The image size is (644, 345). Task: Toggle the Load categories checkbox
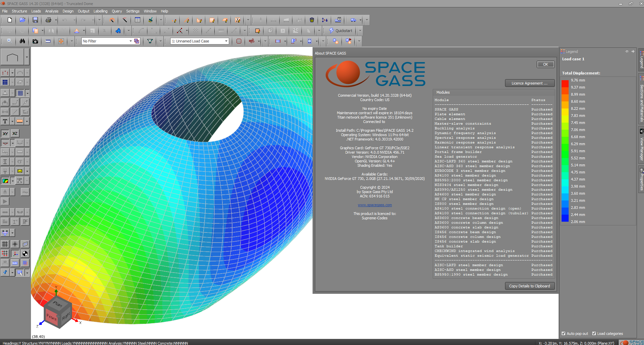[x=594, y=334]
